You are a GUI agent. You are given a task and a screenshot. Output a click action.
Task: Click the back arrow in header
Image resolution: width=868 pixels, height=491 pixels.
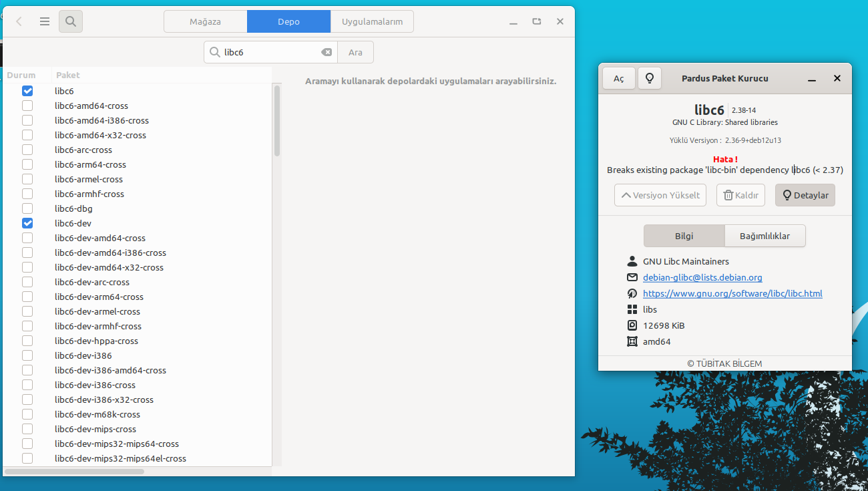click(x=19, y=21)
